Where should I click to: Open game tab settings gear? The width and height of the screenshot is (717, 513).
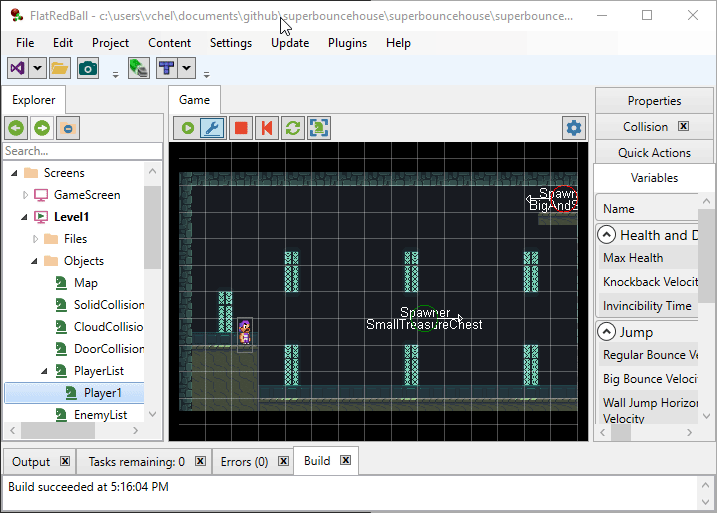click(x=574, y=128)
